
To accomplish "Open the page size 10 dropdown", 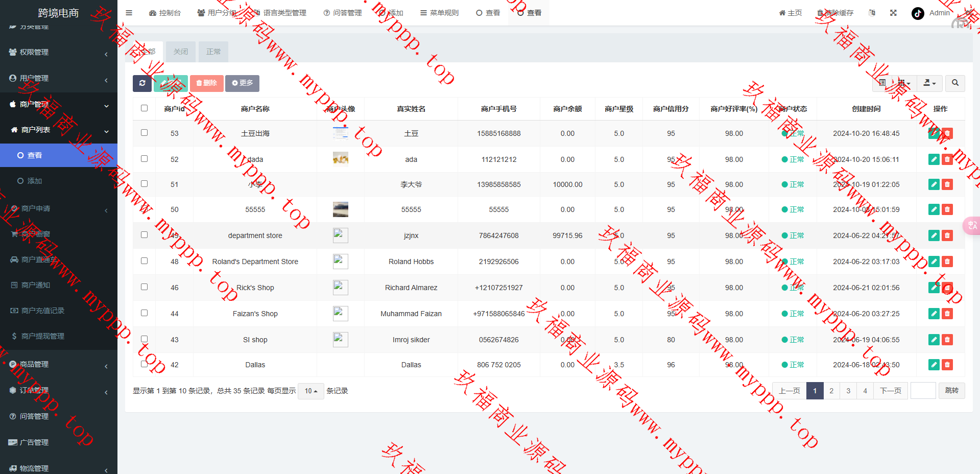I will (x=310, y=391).
